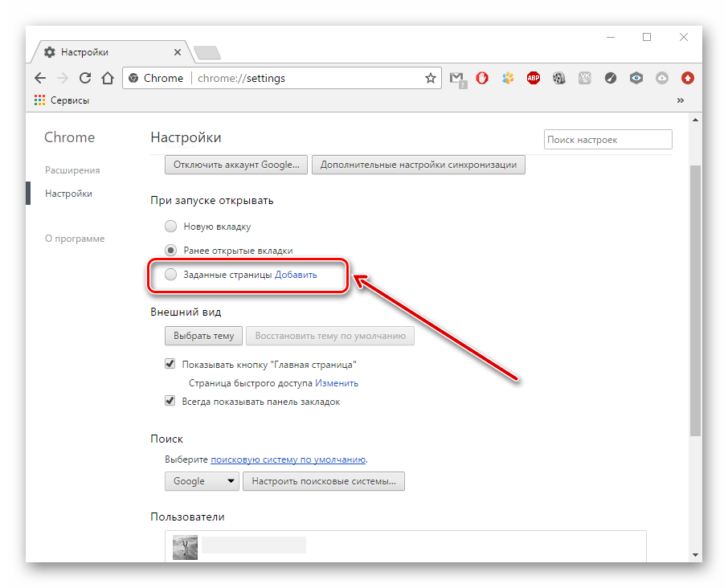Click the Gmail checker extension icon

[457, 78]
